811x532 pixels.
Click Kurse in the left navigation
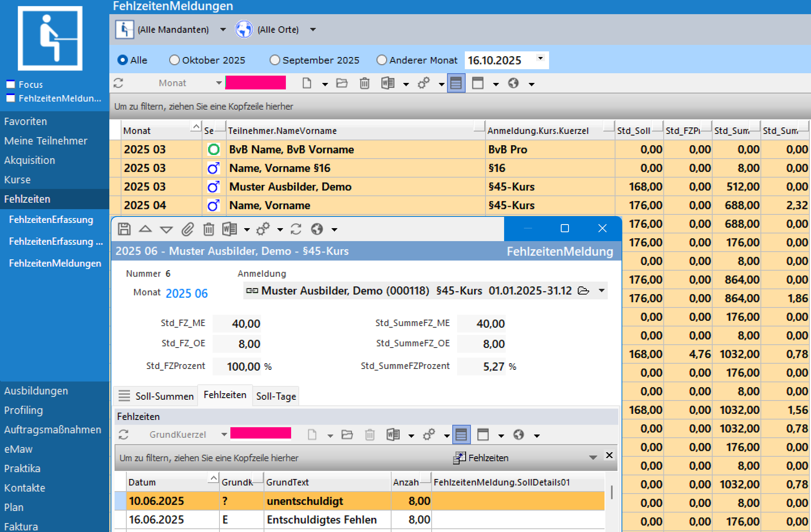point(17,180)
